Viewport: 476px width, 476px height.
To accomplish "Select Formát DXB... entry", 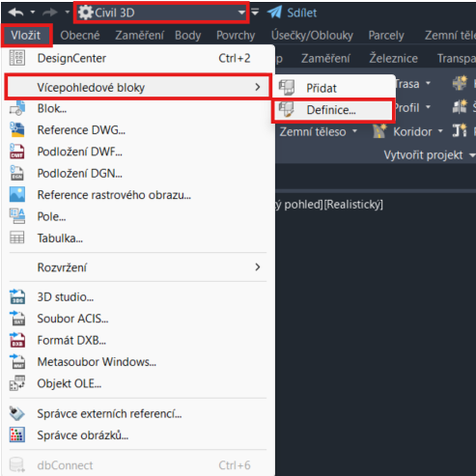I will click(138, 340).
